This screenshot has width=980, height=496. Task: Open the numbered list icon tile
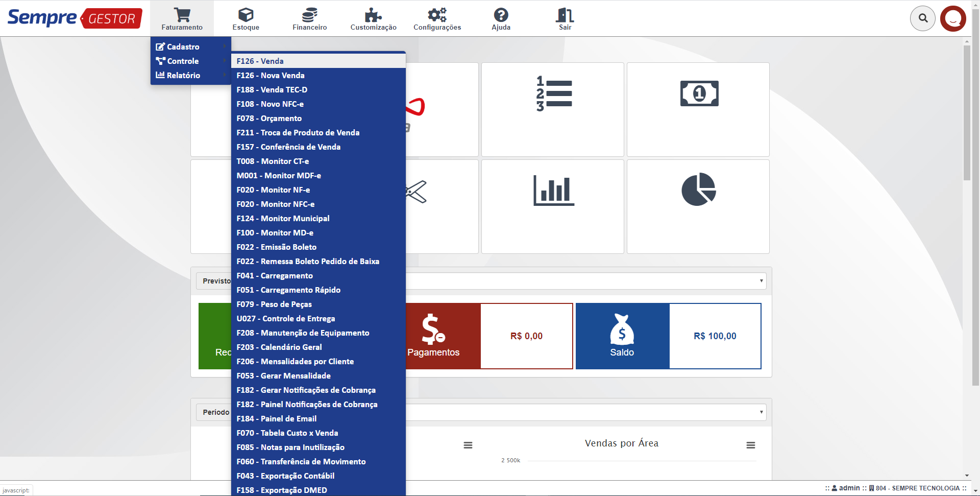tap(553, 109)
